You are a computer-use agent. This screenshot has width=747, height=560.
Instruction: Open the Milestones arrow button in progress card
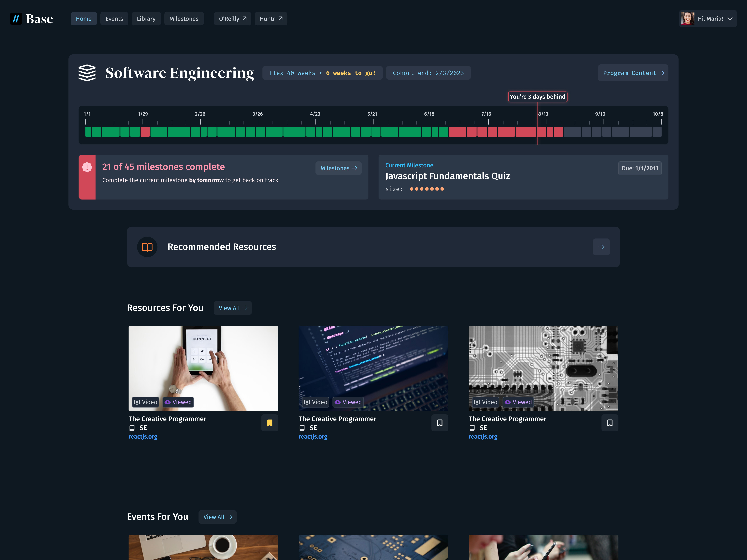(x=338, y=168)
